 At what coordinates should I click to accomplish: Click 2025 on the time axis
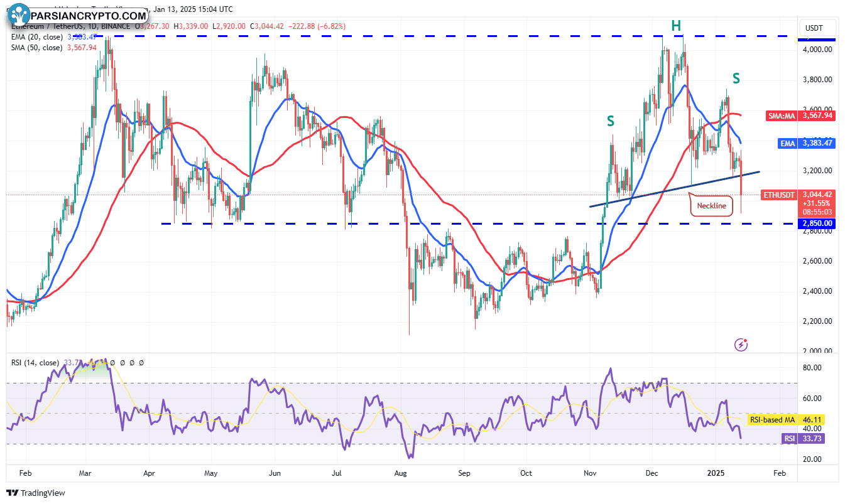coord(716,474)
